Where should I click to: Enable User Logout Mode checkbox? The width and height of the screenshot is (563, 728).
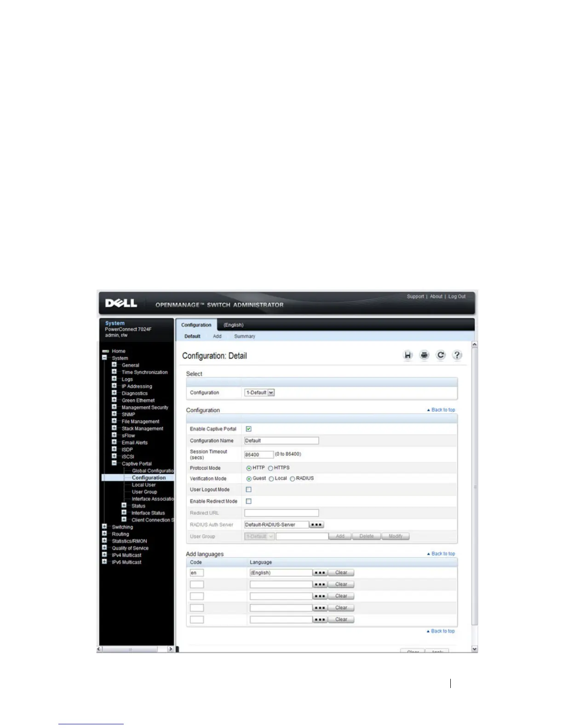pos(248,489)
